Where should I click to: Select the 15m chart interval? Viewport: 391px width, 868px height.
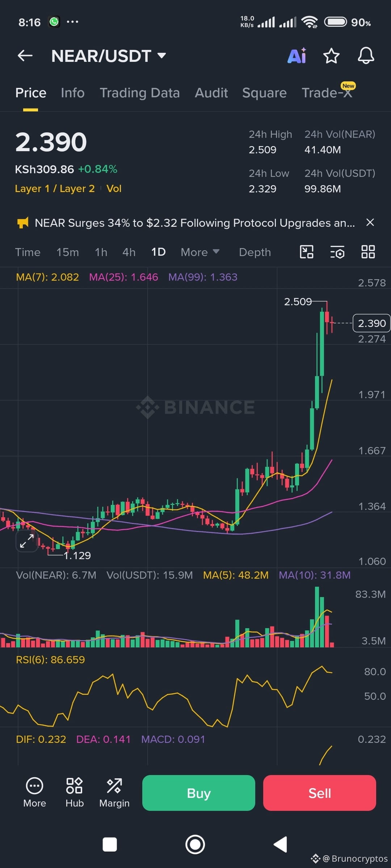(x=67, y=252)
